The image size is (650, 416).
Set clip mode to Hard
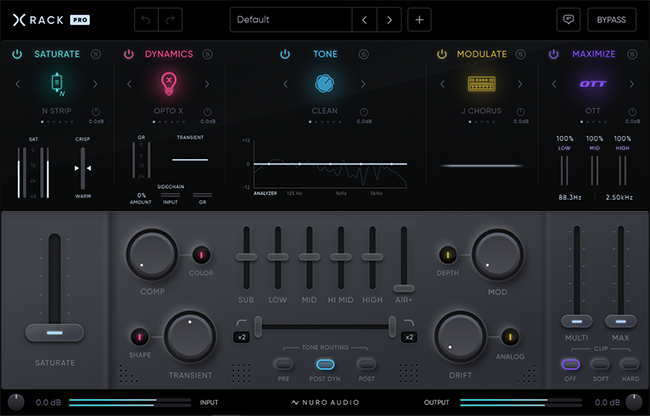click(630, 364)
